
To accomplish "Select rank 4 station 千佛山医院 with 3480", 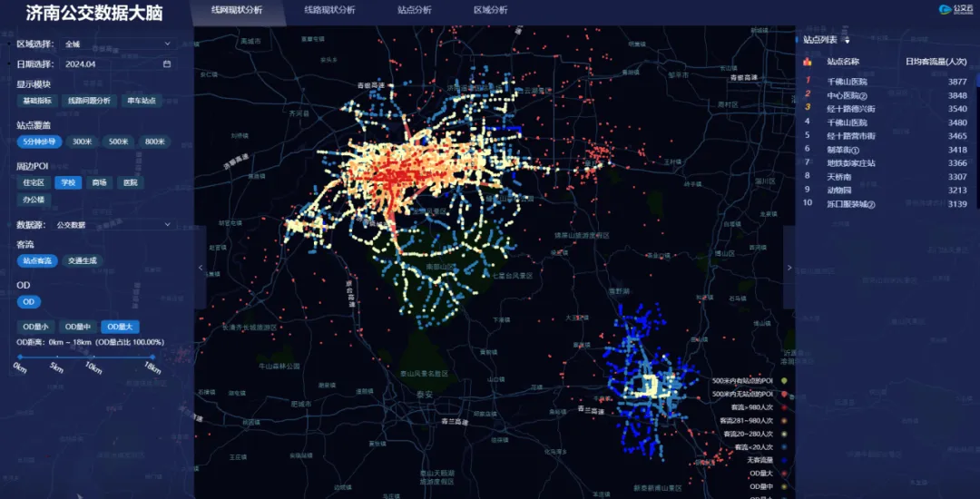I will click(x=886, y=122).
